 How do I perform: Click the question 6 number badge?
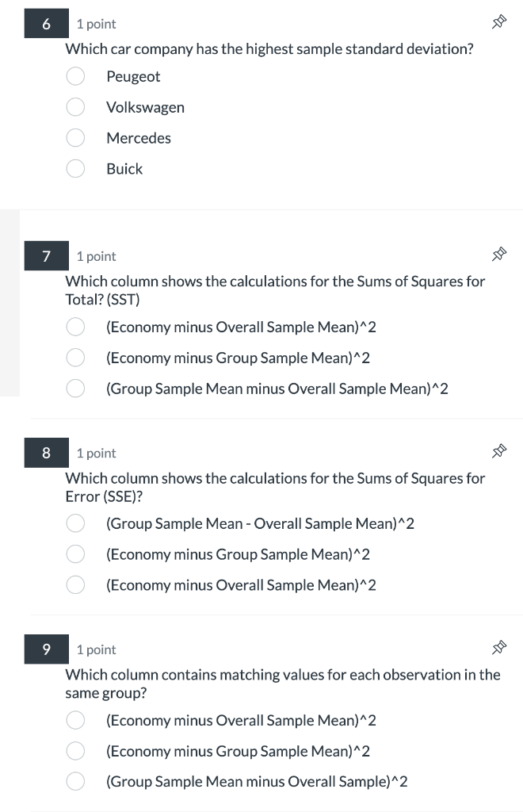pos(46,23)
